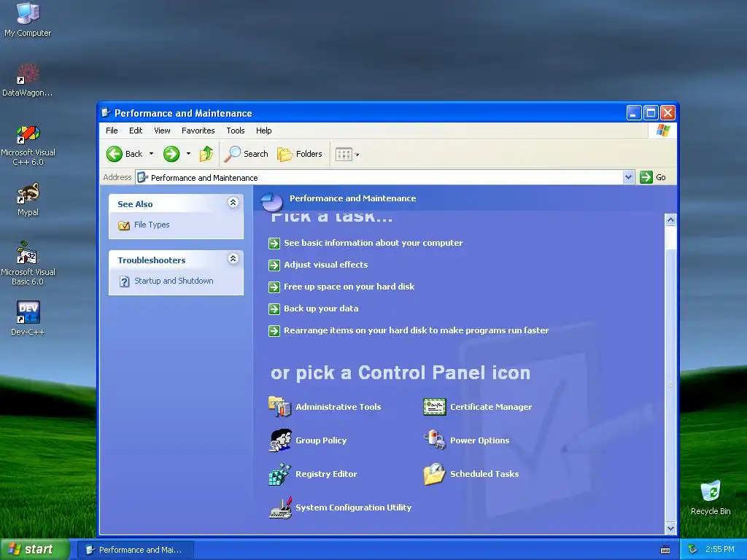The height and width of the screenshot is (560, 747).
Task: Open the Certificate Manager icon
Action: tap(435, 407)
